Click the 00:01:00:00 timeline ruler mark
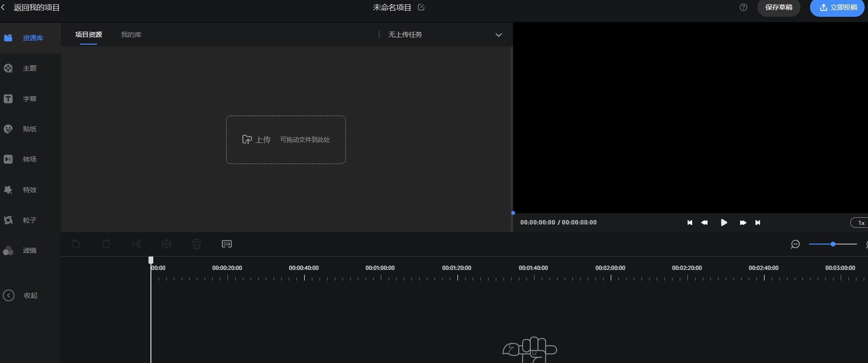The width and height of the screenshot is (868, 363). (x=380, y=268)
